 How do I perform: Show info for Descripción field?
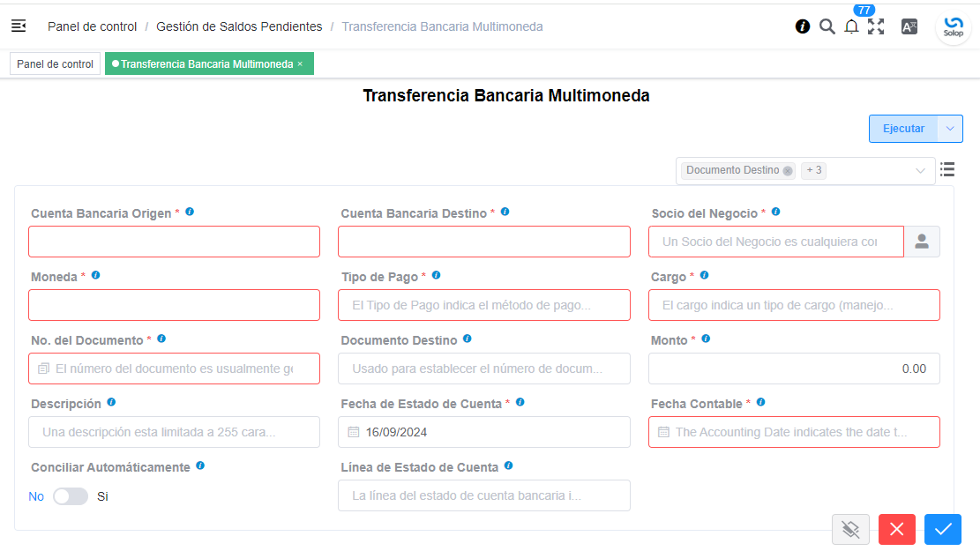(111, 402)
